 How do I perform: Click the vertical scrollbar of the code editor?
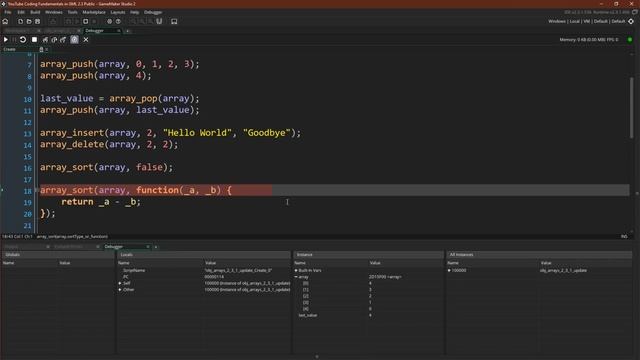coord(632,107)
